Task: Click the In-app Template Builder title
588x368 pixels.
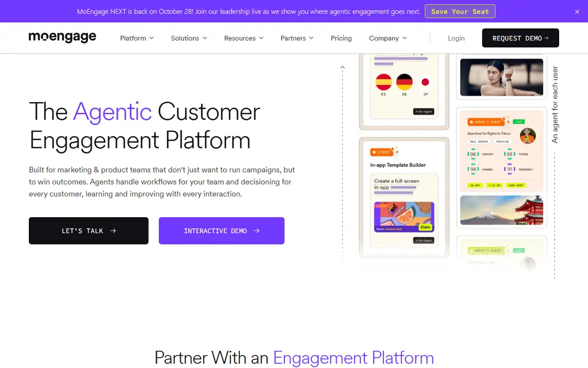Action: pos(398,165)
